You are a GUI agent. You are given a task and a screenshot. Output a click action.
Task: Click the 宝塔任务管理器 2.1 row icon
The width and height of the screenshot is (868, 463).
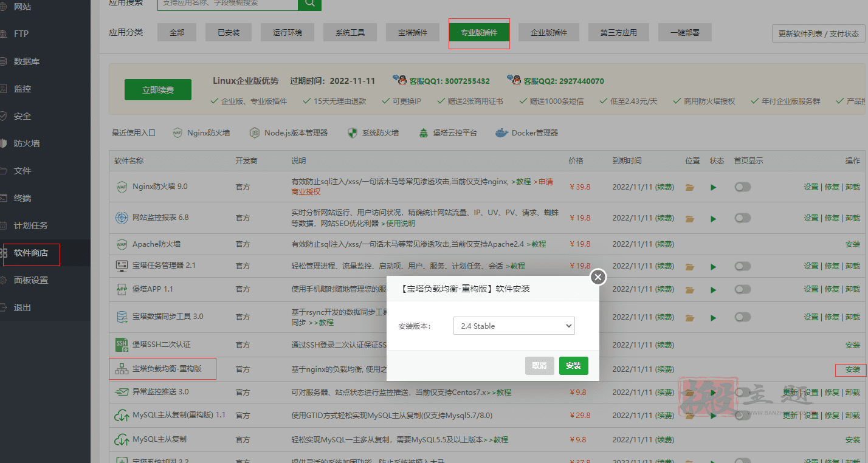point(121,266)
